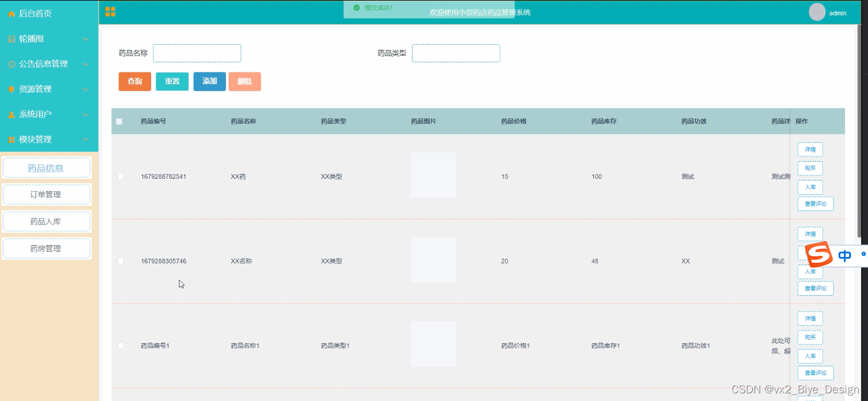Image resolution: width=868 pixels, height=401 pixels.
Task: Click the blue 添加 button
Action: click(x=209, y=82)
